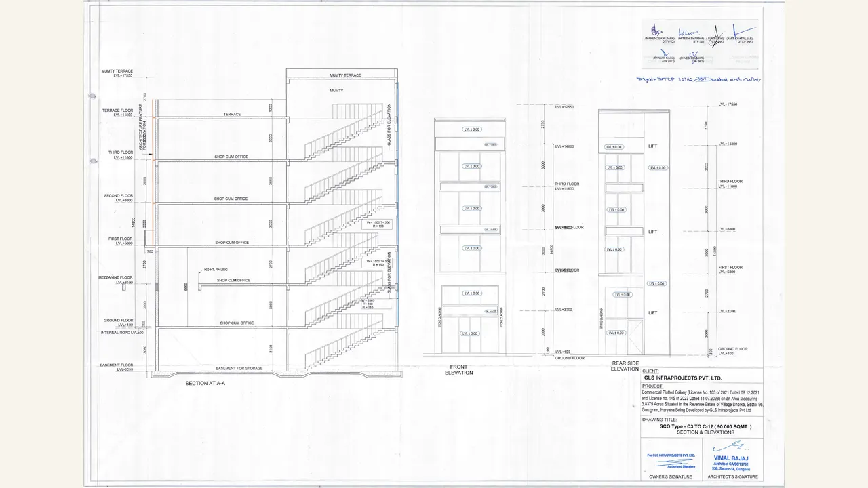Image resolution: width=868 pixels, height=488 pixels.
Task: Select the "REAR SIDE ELEVATION" caption
Action: pyautogui.click(x=625, y=366)
